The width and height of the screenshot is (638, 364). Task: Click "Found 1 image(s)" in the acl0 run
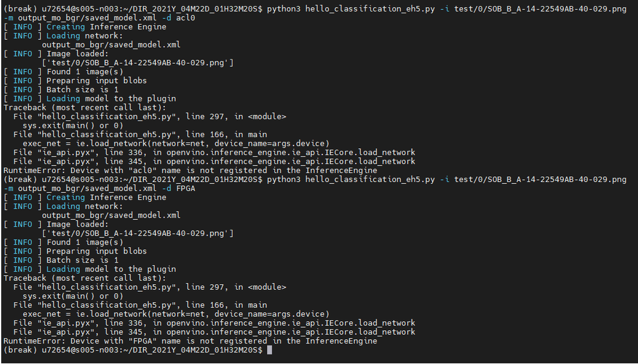pos(84,72)
